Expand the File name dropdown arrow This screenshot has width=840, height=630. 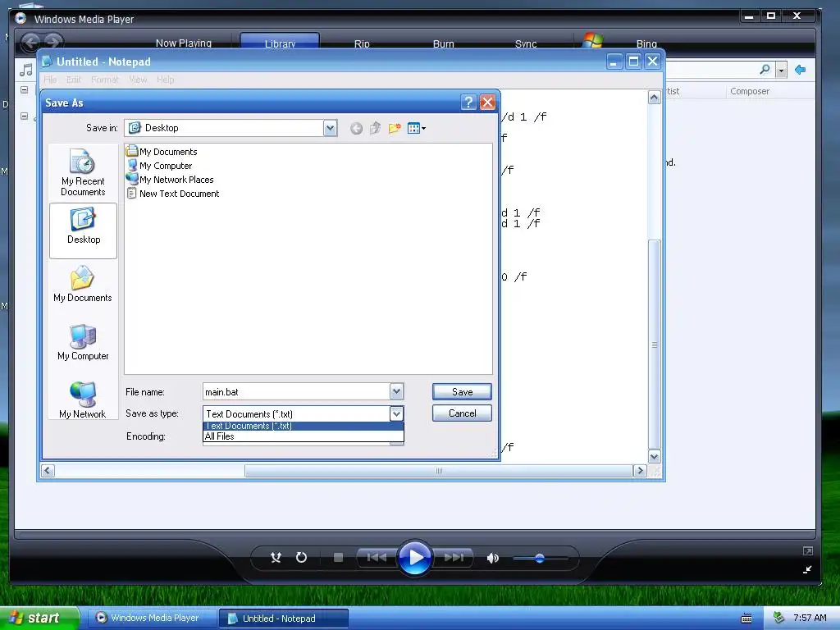click(396, 391)
